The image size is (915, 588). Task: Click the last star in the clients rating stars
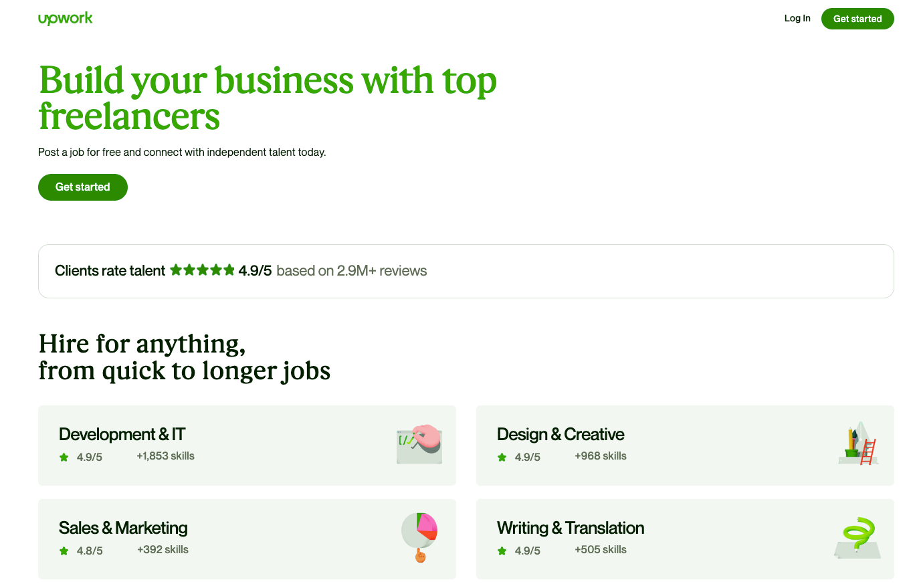click(x=228, y=270)
